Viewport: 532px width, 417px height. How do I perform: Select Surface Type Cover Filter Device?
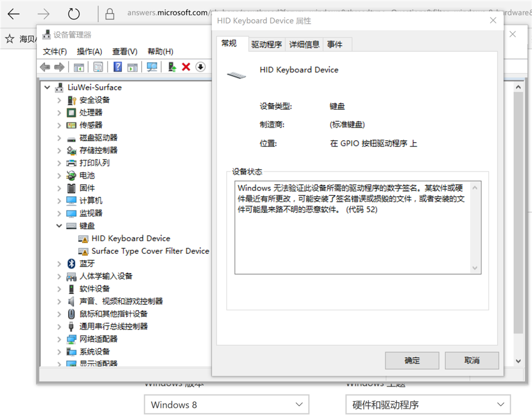[150, 251]
